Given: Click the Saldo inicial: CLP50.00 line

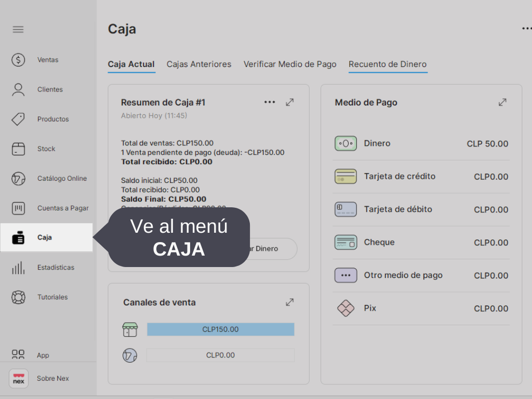Looking at the screenshot, I should click(159, 180).
